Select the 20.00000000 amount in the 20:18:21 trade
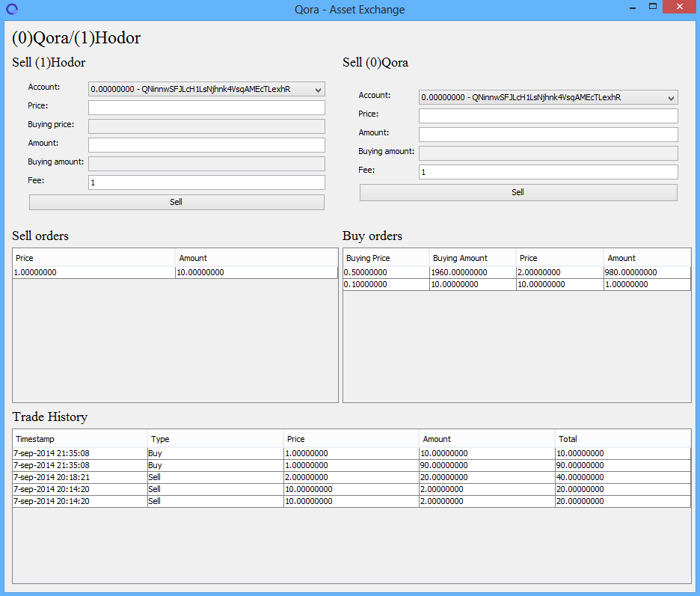The image size is (700, 596). pyautogui.click(x=487, y=477)
